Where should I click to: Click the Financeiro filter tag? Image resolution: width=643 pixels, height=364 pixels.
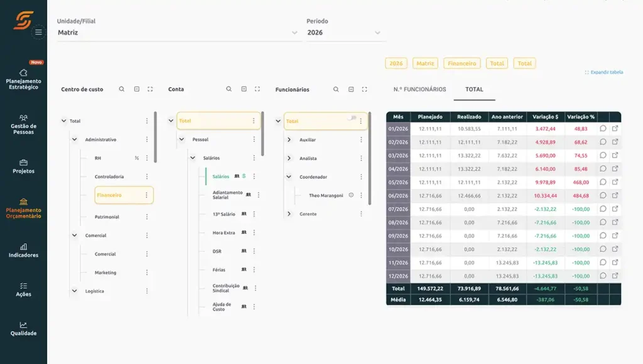point(462,63)
